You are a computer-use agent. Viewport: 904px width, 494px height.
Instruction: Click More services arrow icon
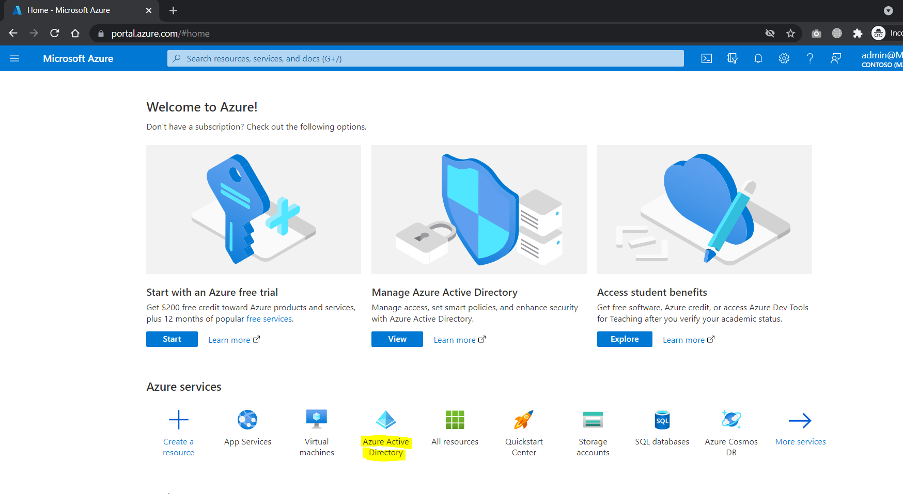click(800, 421)
